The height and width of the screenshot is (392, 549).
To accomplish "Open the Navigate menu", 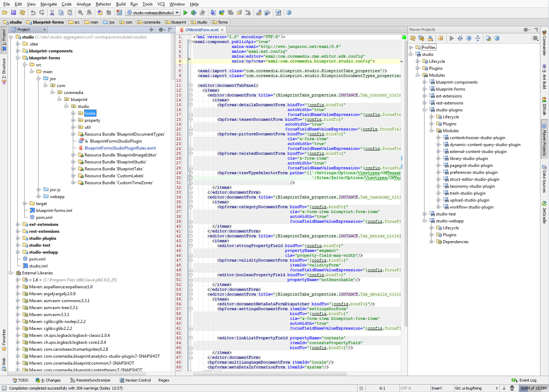I will [49, 4].
